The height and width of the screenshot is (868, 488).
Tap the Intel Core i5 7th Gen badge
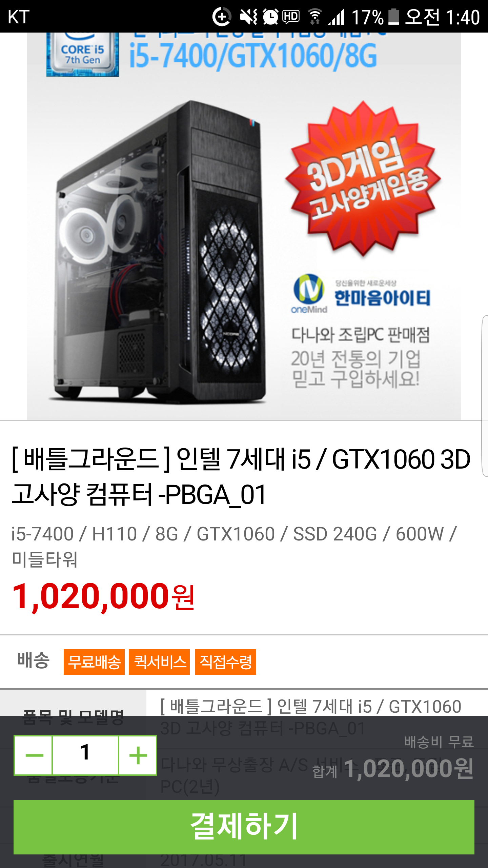point(83,54)
